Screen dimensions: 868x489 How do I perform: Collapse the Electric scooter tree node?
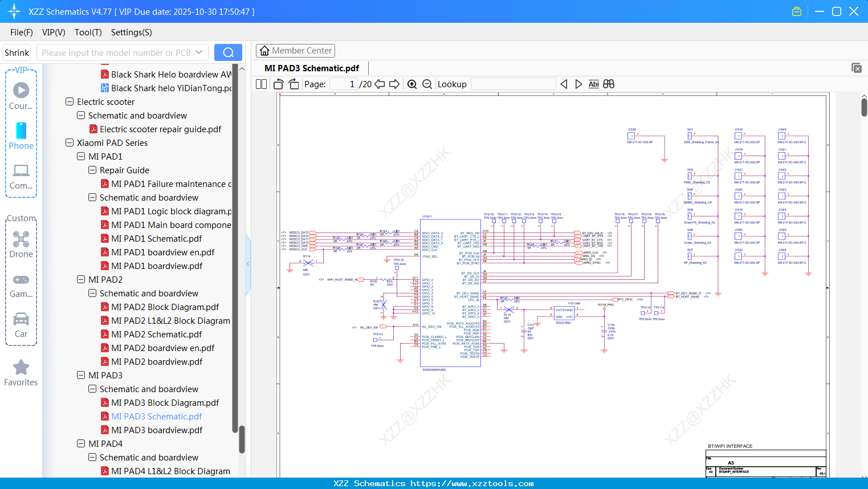pyautogui.click(x=70, y=102)
